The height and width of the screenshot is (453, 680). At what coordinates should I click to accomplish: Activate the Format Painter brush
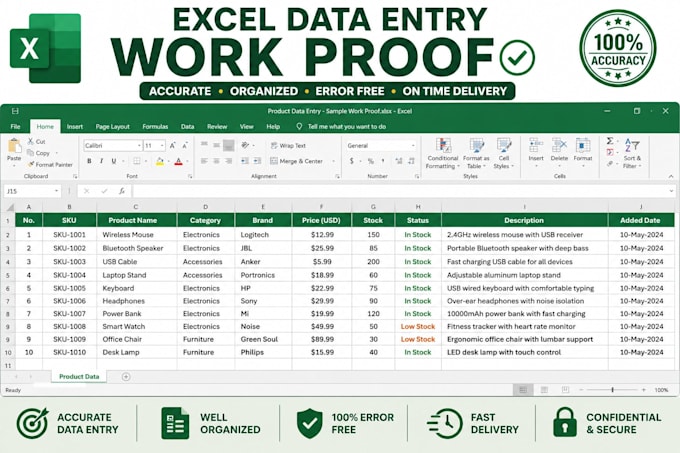pyautogui.click(x=31, y=164)
